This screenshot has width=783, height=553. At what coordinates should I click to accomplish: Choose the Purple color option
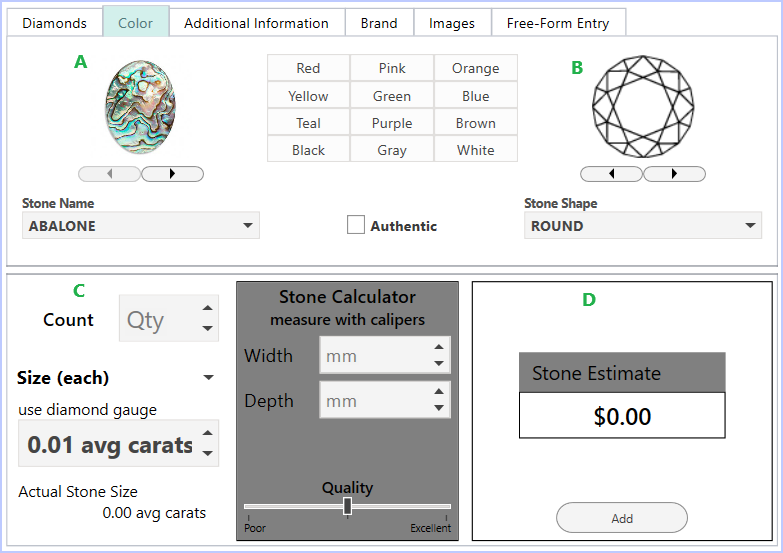point(392,123)
